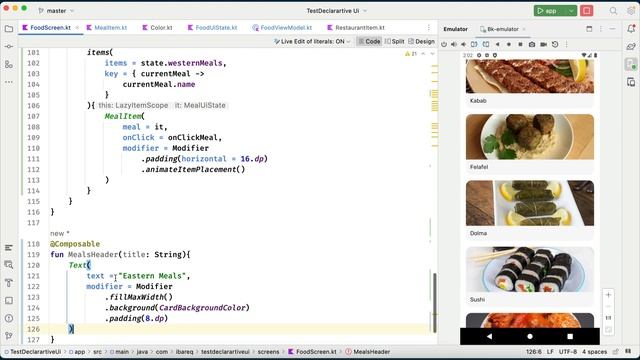
Task: Open emulator extended controls kebab menu
Action: tap(567, 44)
